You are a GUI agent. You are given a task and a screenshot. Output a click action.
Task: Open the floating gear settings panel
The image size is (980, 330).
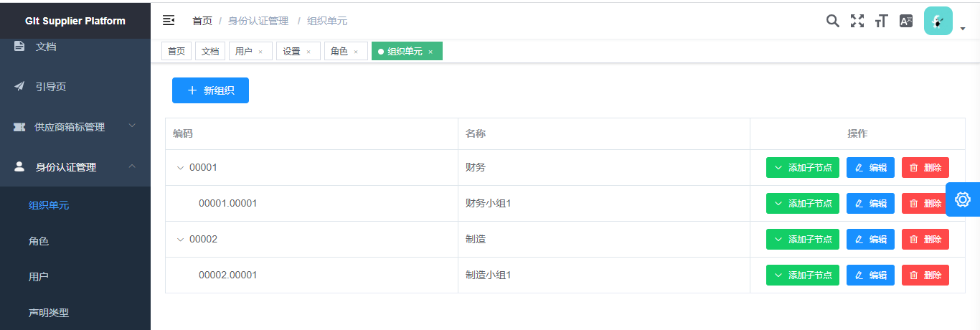[963, 199]
